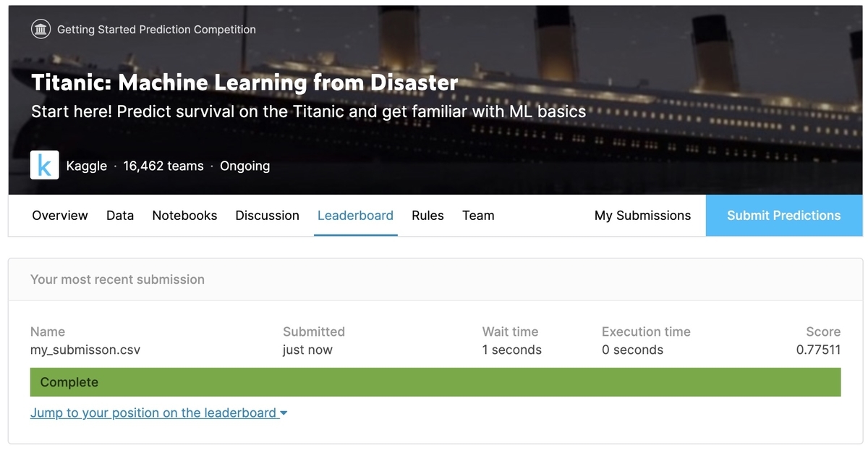Click the competition subtitle 'Start here!' text
This screenshot has height=456, width=868.
point(308,112)
